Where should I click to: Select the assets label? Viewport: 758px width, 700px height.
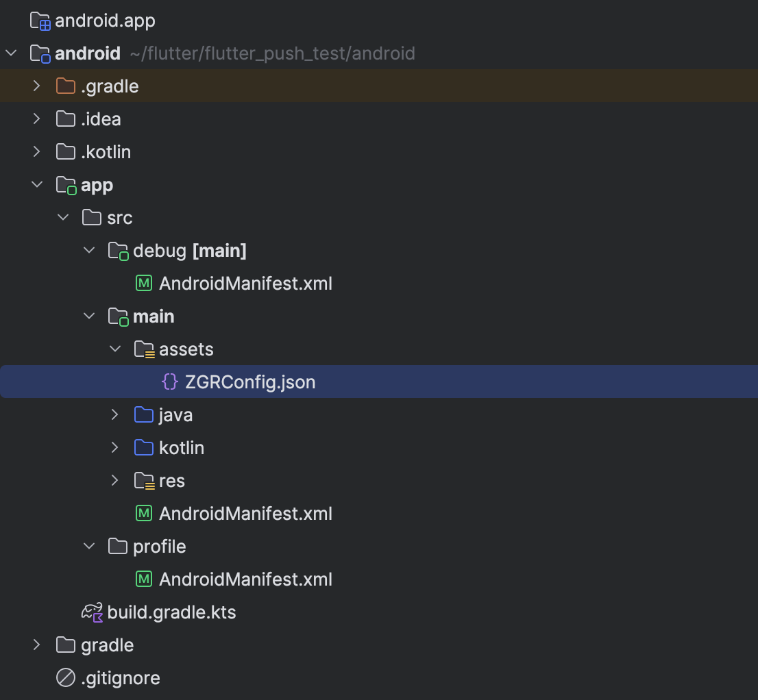tap(186, 349)
